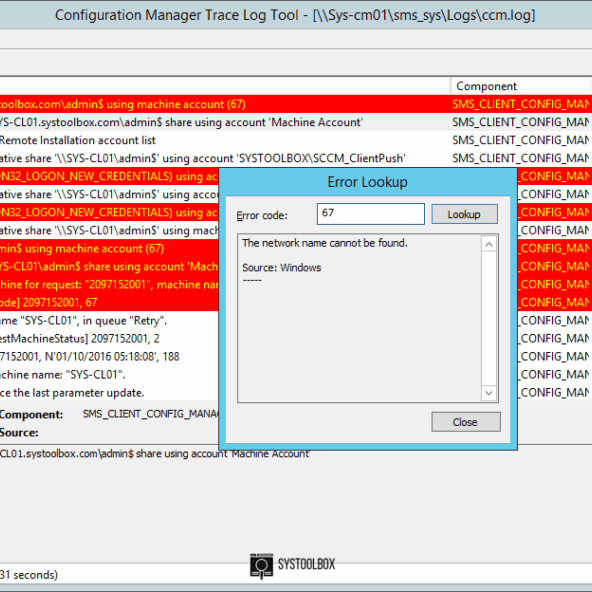Click the SMS_CLIENT_CONFIG_MANA component value in details pane
592x592 pixels.
point(151,414)
